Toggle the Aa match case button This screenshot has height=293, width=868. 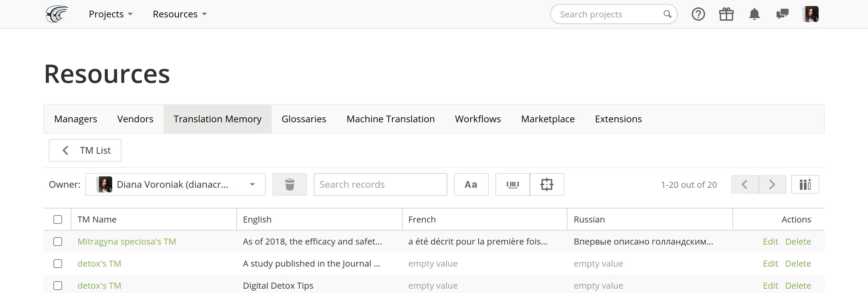pyautogui.click(x=471, y=184)
